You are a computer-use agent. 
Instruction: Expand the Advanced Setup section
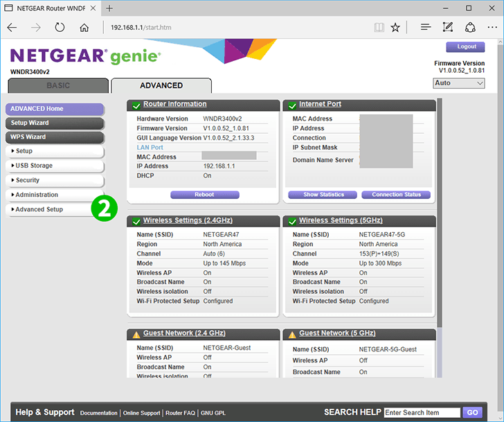pyautogui.click(x=50, y=209)
